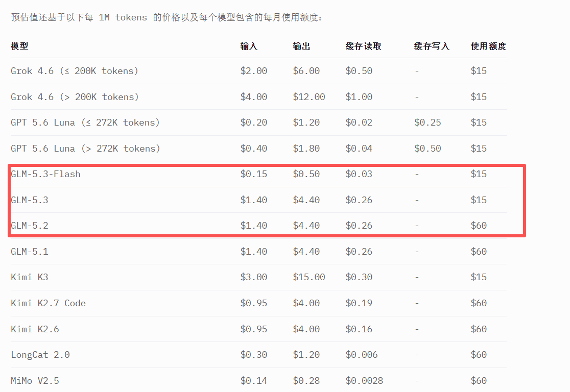The image size is (570, 392).
Task: Click the 缓存读取 column header
Action: pos(363,46)
